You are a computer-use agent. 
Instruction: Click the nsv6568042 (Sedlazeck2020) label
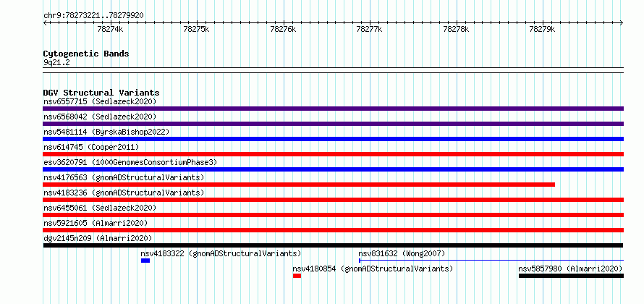100,117
